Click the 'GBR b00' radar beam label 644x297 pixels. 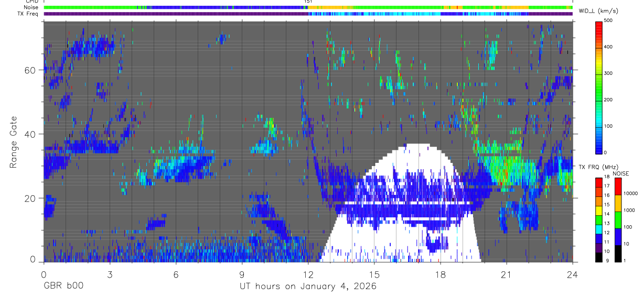tap(63, 287)
